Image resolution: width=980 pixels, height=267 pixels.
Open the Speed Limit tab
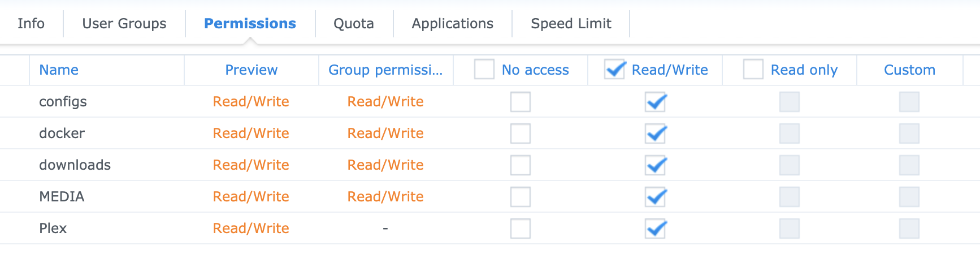tap(571, 24)
